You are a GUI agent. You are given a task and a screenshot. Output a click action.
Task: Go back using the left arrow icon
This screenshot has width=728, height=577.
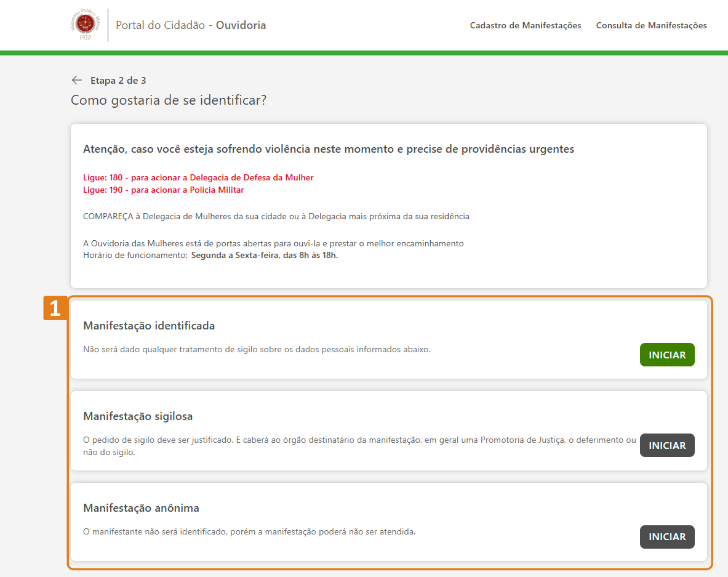pos(77,80)
